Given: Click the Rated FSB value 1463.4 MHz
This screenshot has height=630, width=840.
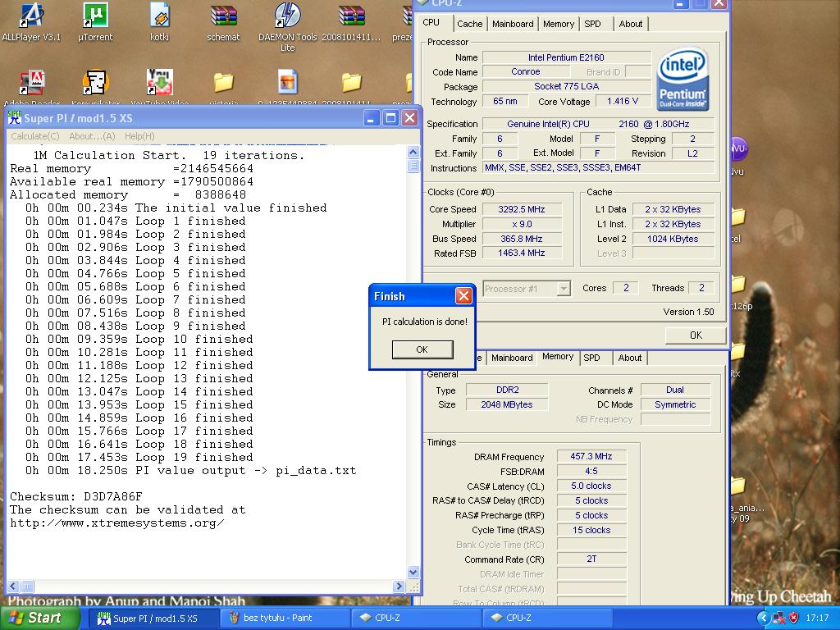Looking at the screenshot, I should (522, 253).
